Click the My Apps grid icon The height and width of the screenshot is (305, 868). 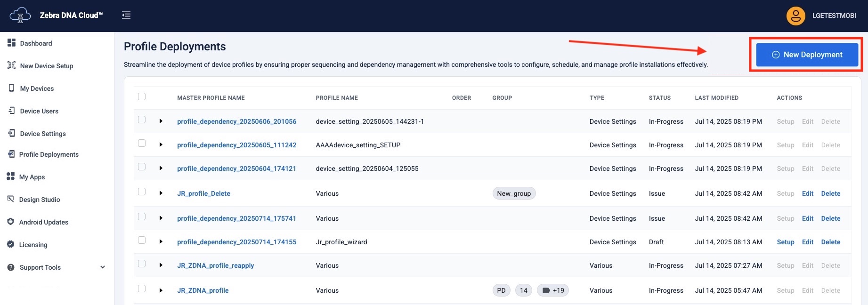pyautogui.click(x=11, y=177)
